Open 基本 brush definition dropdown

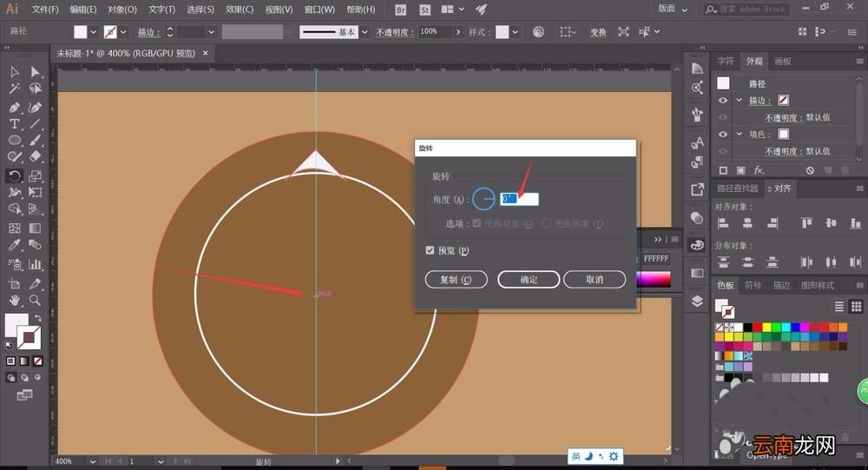click(365, 32)
